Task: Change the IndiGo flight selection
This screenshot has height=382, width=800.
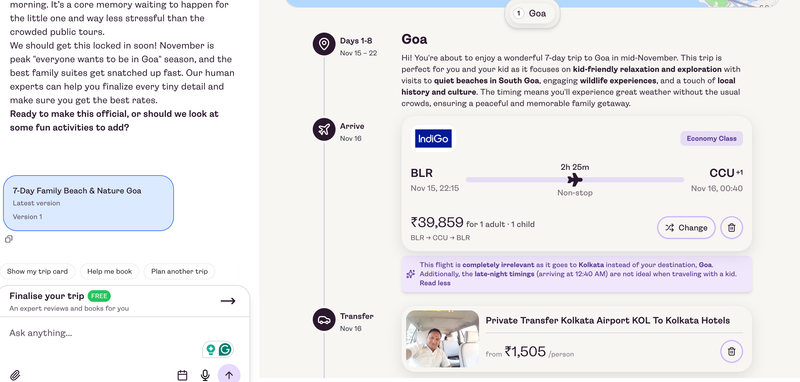Action: point(686,227)
